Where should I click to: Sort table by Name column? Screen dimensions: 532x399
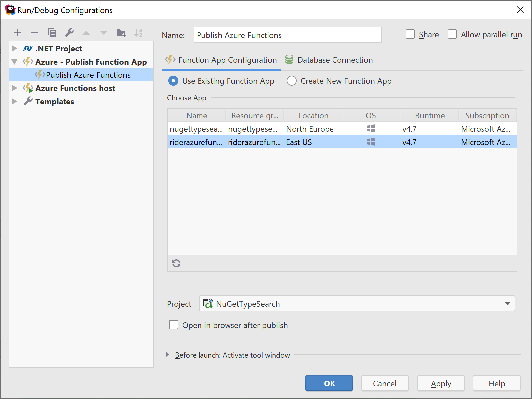point(197,116)
